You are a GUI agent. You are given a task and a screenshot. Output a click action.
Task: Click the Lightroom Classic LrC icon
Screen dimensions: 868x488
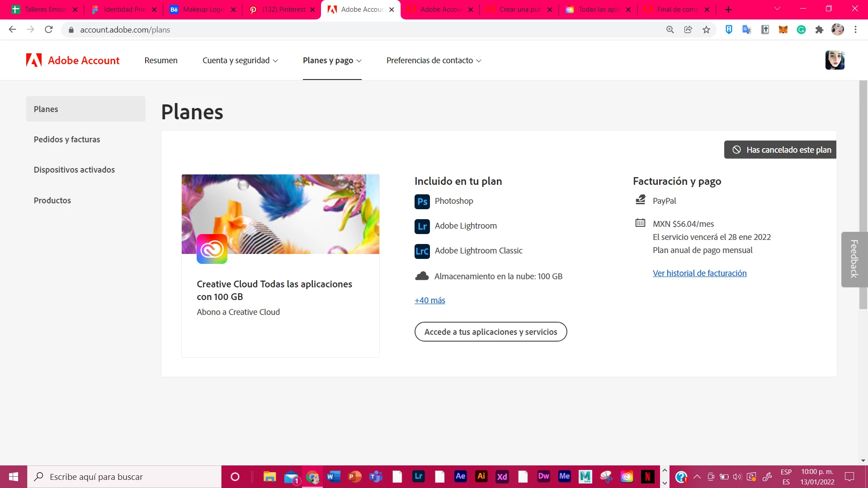pos(422,251)
